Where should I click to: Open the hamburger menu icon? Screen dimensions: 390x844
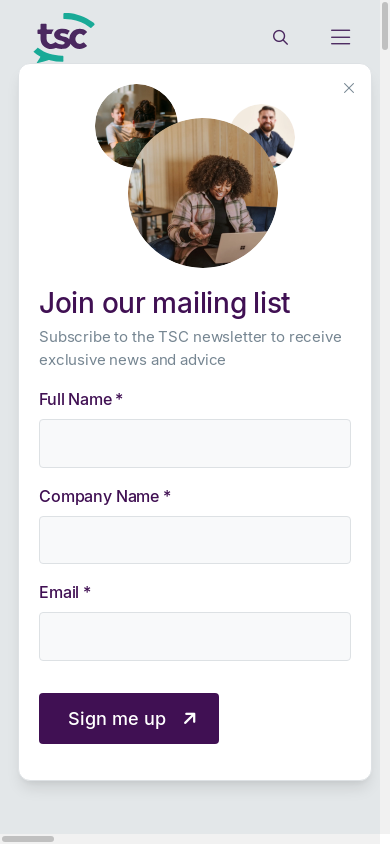coord(341,37)
